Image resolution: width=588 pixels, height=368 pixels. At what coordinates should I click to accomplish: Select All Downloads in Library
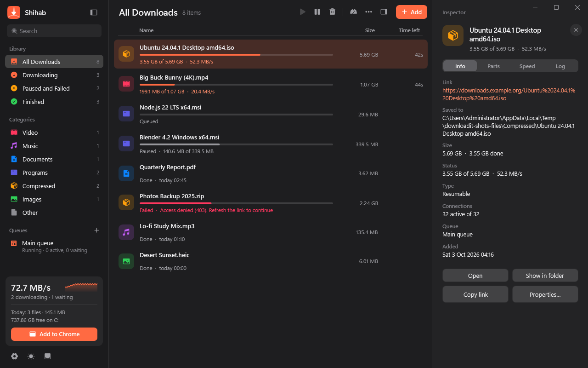[54, 62]
